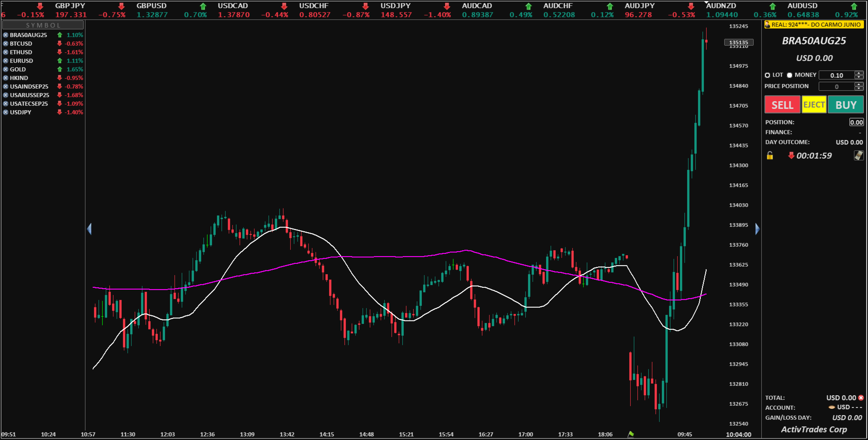This screenshot has width=868, height=440.
Task: Select EURUSD in the symbol list
Action: click(21, 61)
